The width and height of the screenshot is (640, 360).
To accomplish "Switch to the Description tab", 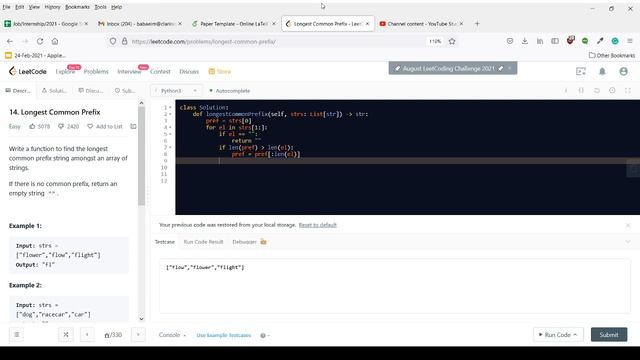I will click(x=18, y=91).
